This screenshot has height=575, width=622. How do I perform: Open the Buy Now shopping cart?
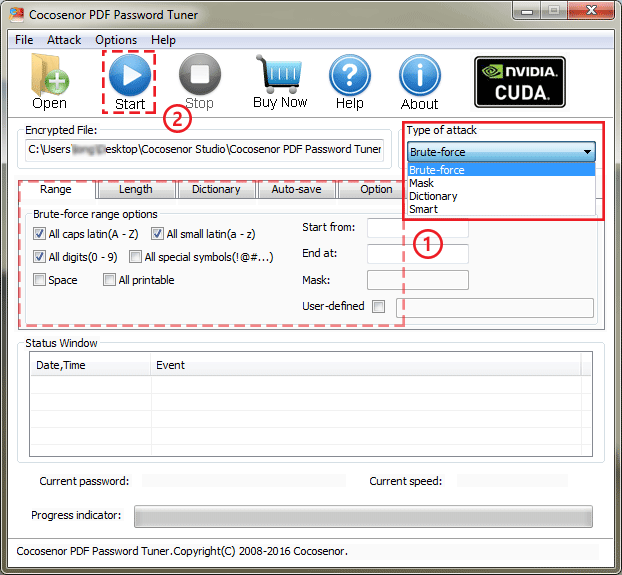(x=280, y=82)
